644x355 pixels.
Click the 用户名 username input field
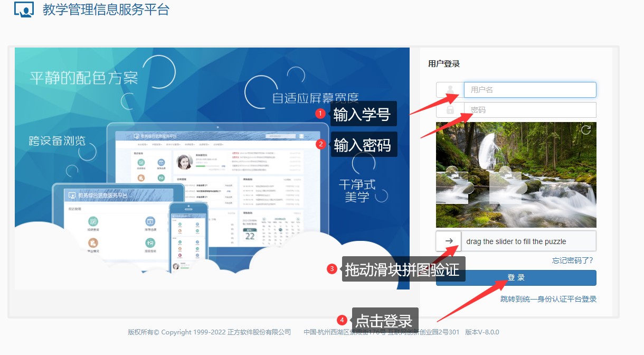coord(529,89)
